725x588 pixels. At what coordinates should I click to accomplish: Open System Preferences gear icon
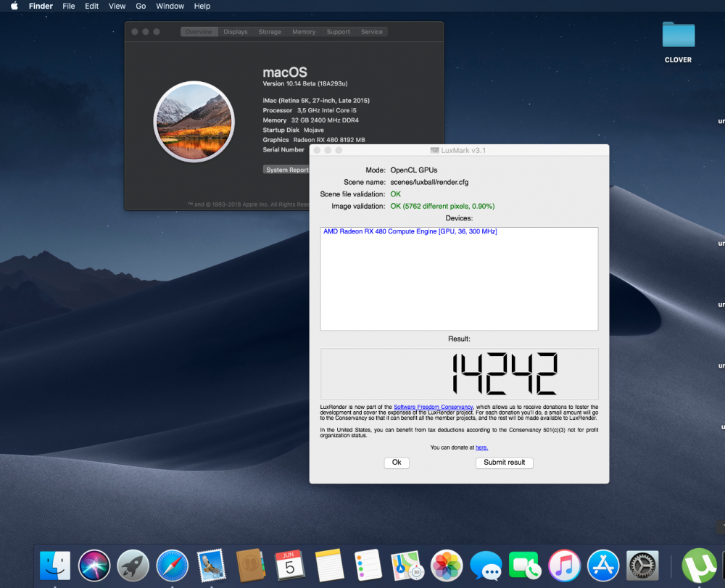[642, 566]
